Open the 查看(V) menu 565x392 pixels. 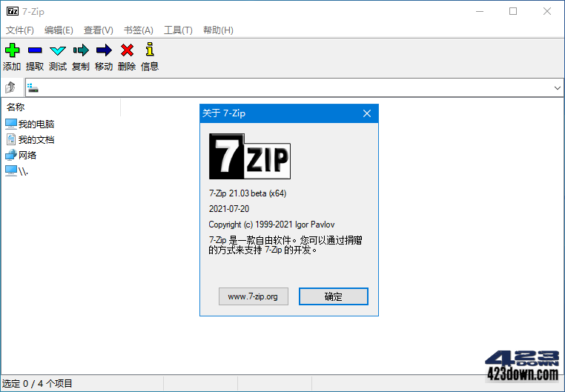99,30
